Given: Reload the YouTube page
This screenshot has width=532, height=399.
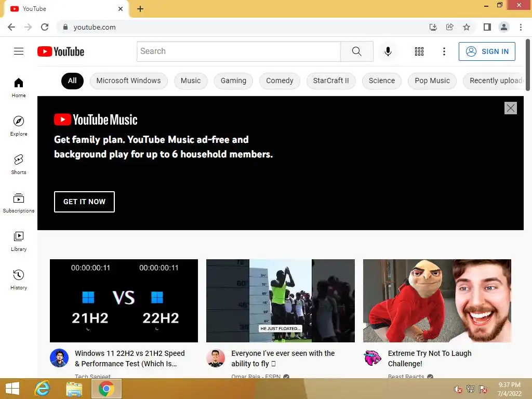Looking at the screenshot, I should (45, 27).
